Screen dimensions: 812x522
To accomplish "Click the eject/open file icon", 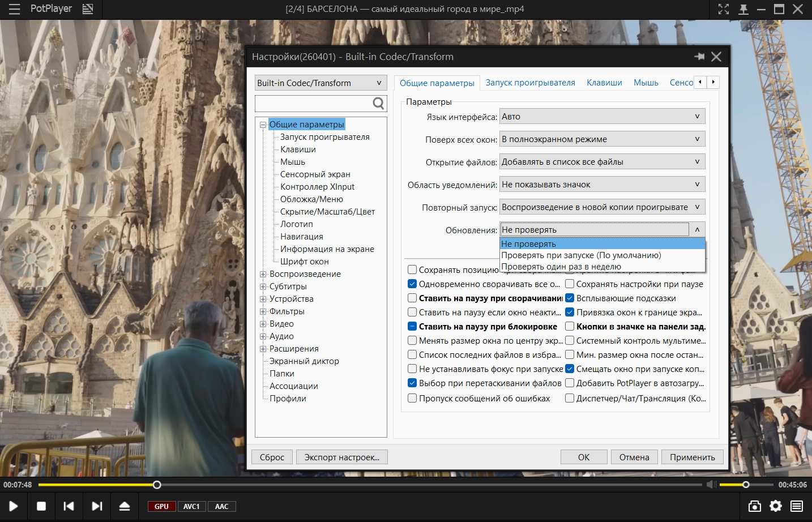I will coord(125,506).
